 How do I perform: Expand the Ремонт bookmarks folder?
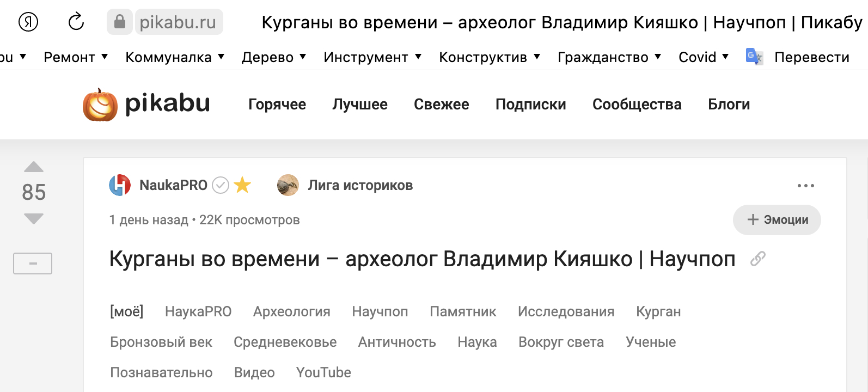click(x=76, y=57)
